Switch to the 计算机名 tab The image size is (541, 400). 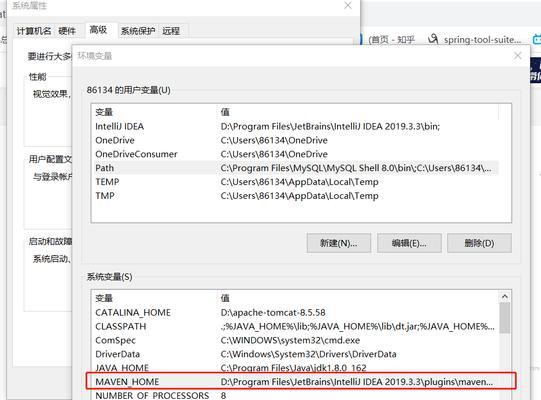pos(34,31)
